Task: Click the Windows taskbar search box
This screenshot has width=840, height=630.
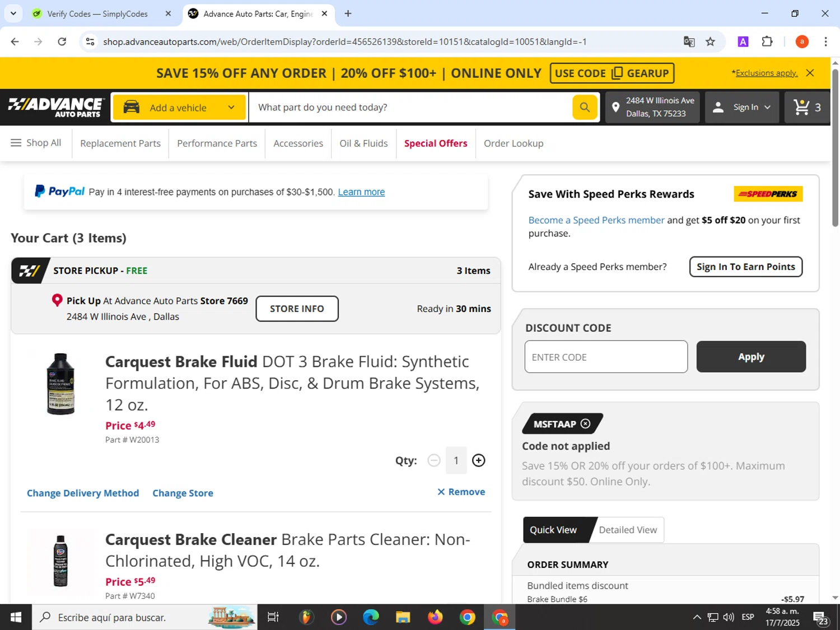Action: pyautogui.click(x=144, y=617)
